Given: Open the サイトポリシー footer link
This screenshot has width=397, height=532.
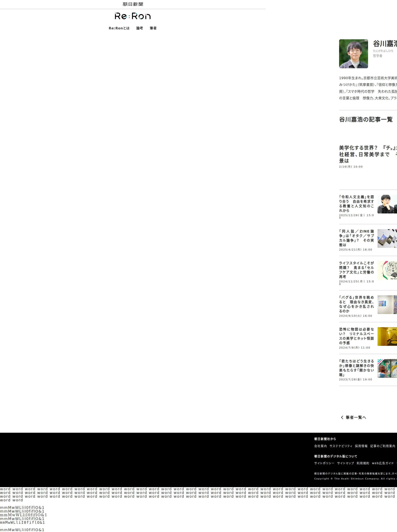Looking at the screenshot, I should [324, 463].
